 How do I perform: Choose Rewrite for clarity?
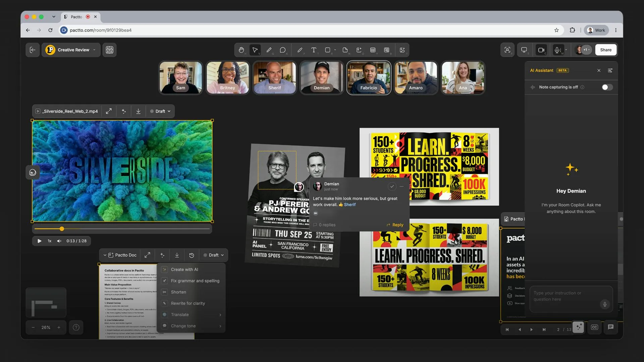(191, 303)
